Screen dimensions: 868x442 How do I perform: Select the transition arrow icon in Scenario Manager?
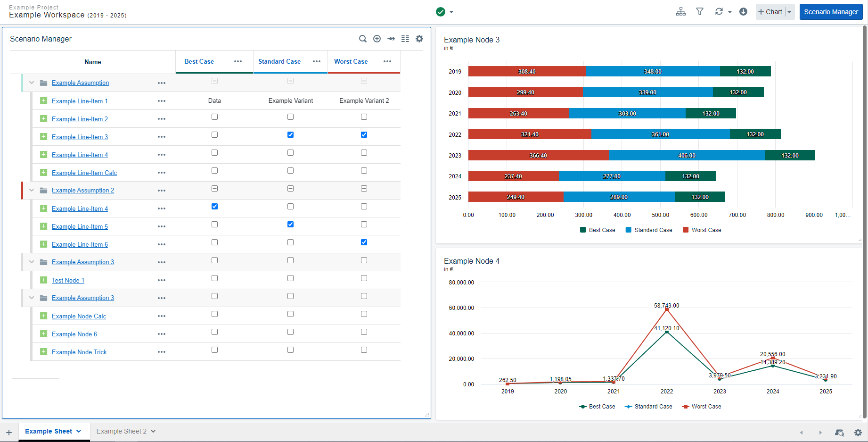click(391, 39)
